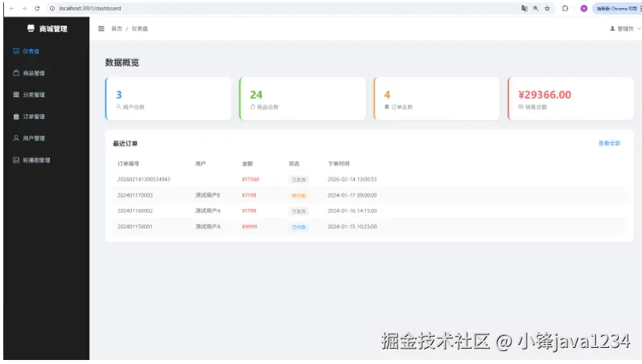Click the orange 待付款 status tag
The height and width of the screenshot is (364, 642).
click(298, 195)
